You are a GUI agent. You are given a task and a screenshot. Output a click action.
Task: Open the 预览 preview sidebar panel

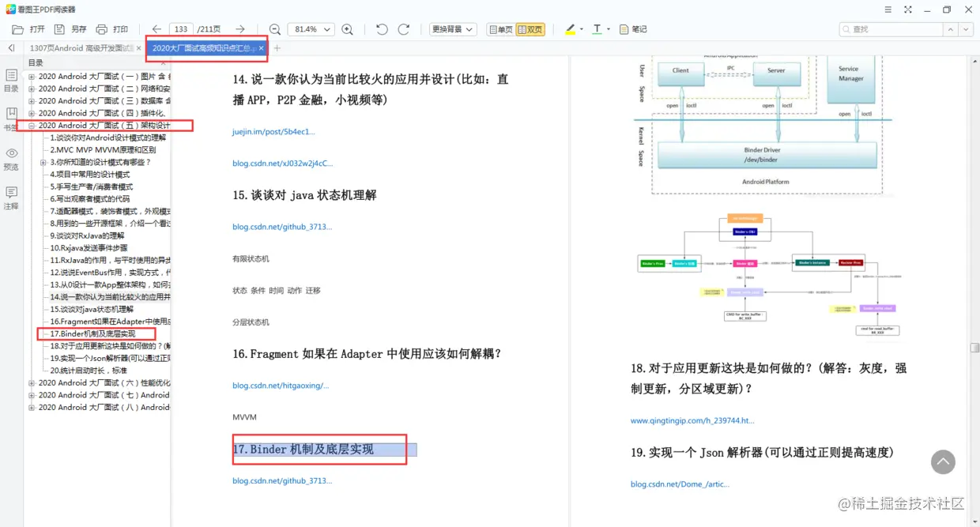click(11, 159)
